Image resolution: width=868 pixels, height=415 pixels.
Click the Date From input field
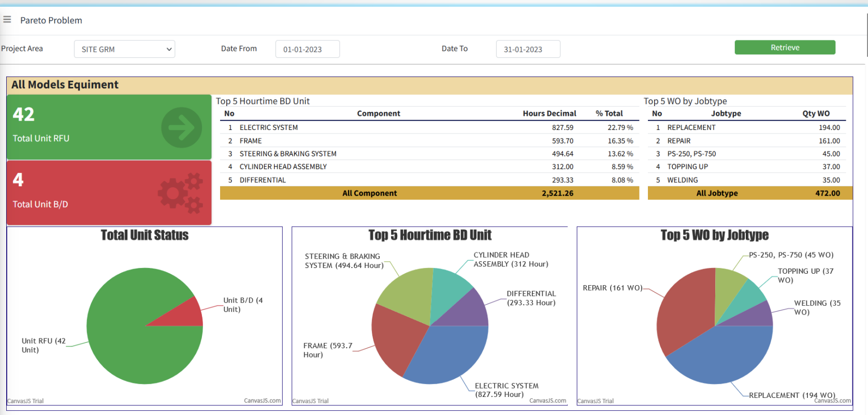pyautogui.click(x=308, y=49)
